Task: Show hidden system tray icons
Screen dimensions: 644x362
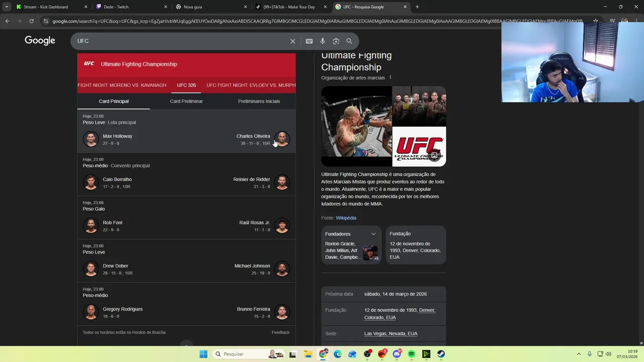Action: pyautogui.click(x=579, y=354)
